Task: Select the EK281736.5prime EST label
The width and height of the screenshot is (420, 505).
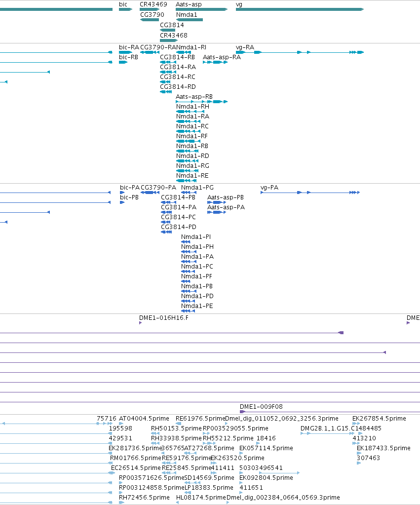Action: [x=135, y=448]
